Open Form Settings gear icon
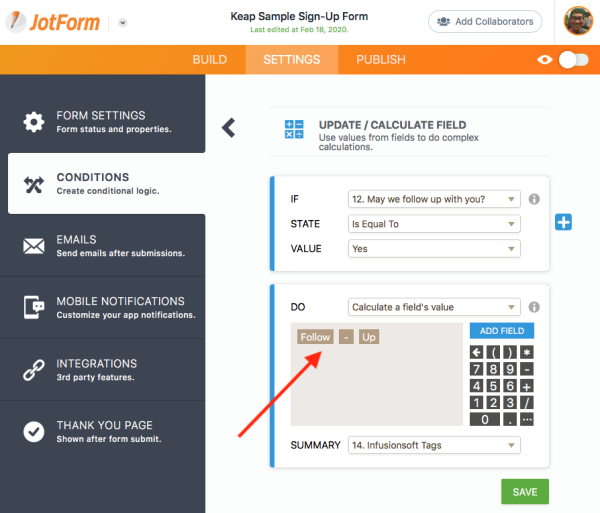The image size is (600, 513). (34, 122)
